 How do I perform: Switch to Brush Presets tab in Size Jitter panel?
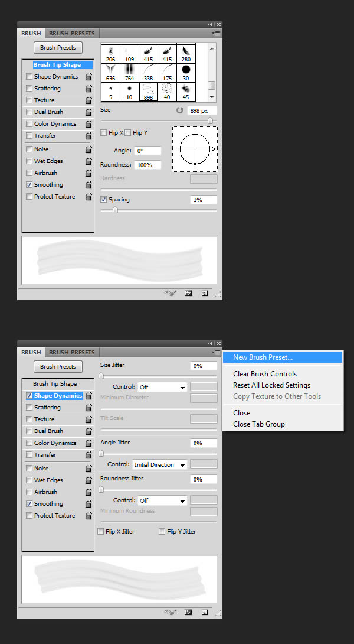tap(72, 352)
